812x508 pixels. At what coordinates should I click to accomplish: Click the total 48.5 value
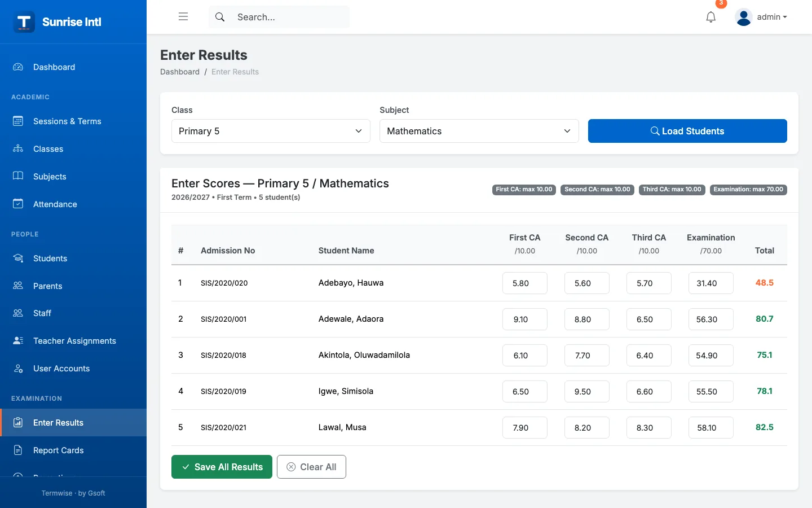[x=765, y=283]
